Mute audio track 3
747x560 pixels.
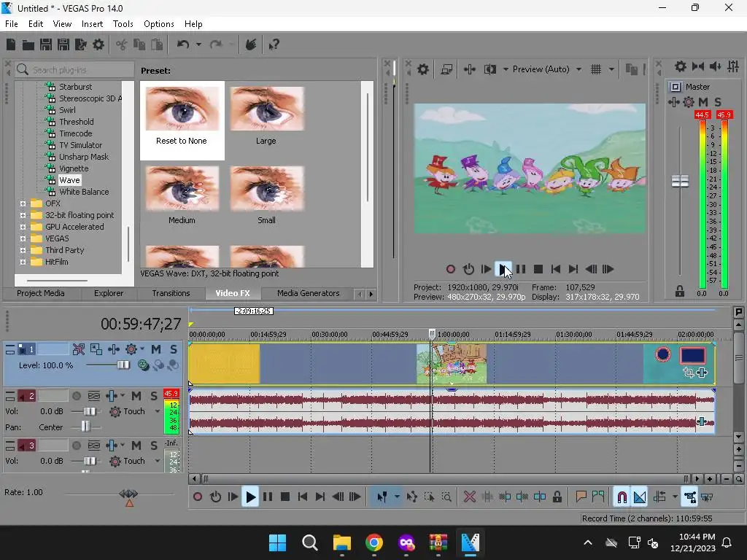click(x=136, y=446)
